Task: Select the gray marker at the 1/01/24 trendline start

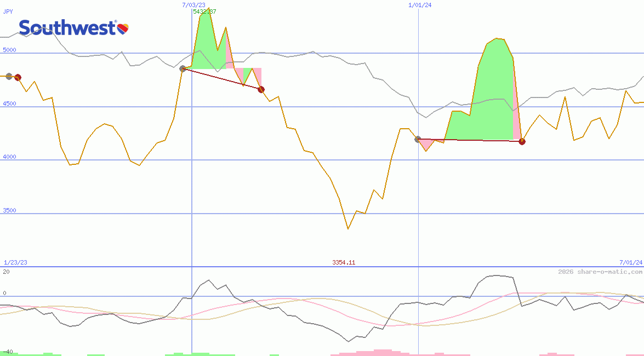Action: (x=418, y=139)
